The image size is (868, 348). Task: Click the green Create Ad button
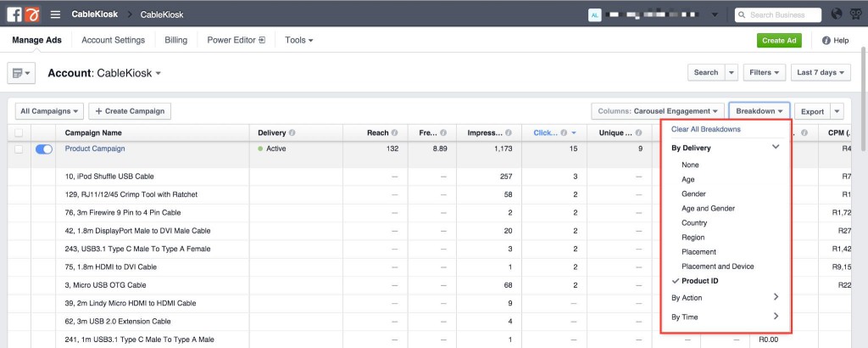click(779, 41)
